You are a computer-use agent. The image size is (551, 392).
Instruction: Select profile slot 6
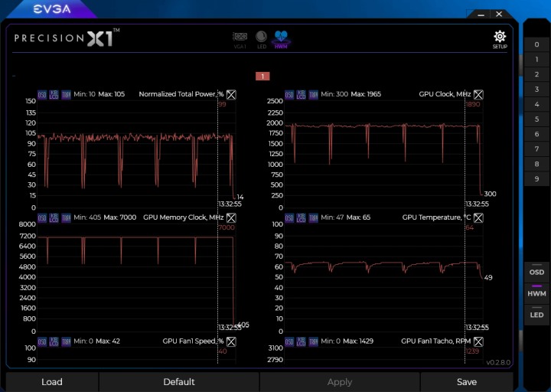tap(536, 134)
